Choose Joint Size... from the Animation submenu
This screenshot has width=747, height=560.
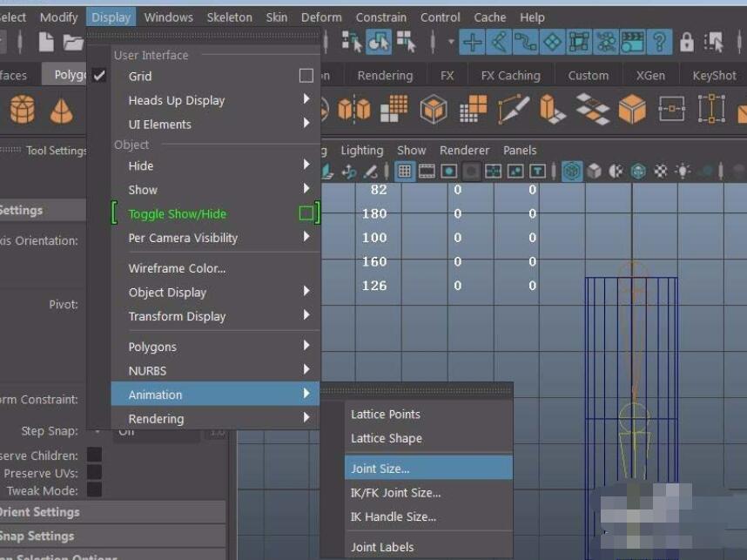(x=380, y=469)
